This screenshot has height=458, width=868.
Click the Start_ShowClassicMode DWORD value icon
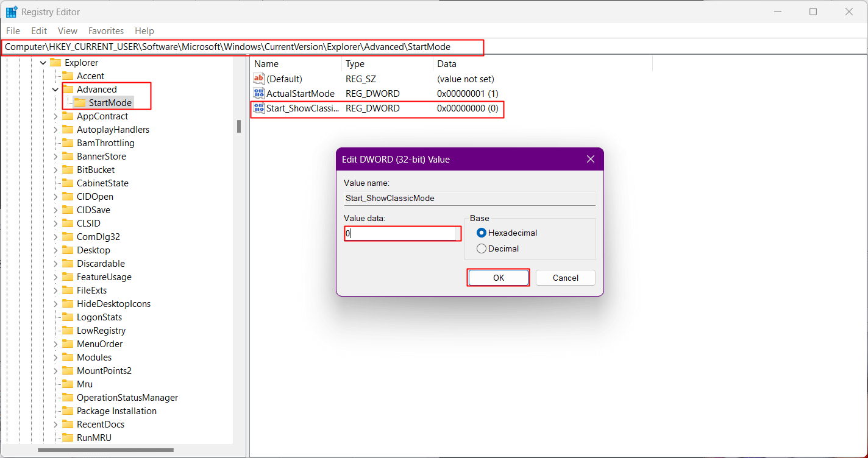[x=259, y=108]
